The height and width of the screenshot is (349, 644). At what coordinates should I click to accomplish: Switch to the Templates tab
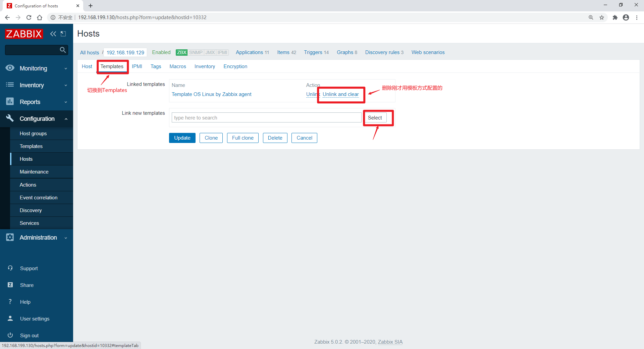click(x=112, y=66)
